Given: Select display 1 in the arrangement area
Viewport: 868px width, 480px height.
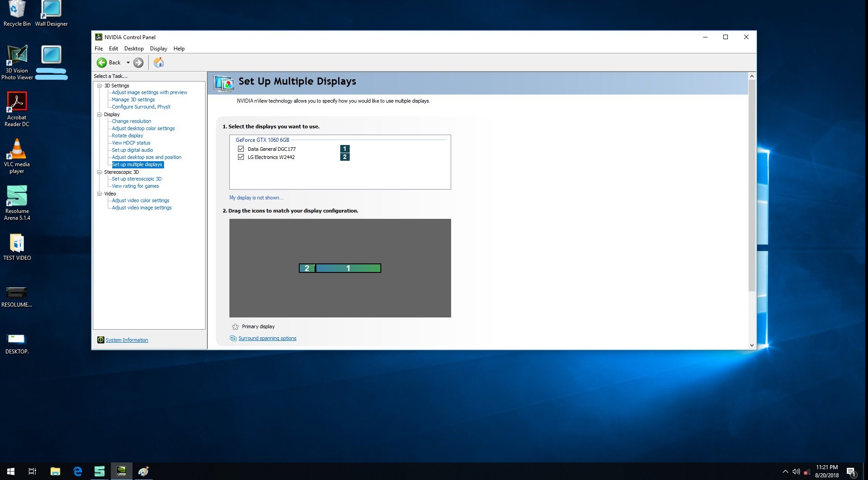Looking at the screenshot, I should click(x=348, y=268).
